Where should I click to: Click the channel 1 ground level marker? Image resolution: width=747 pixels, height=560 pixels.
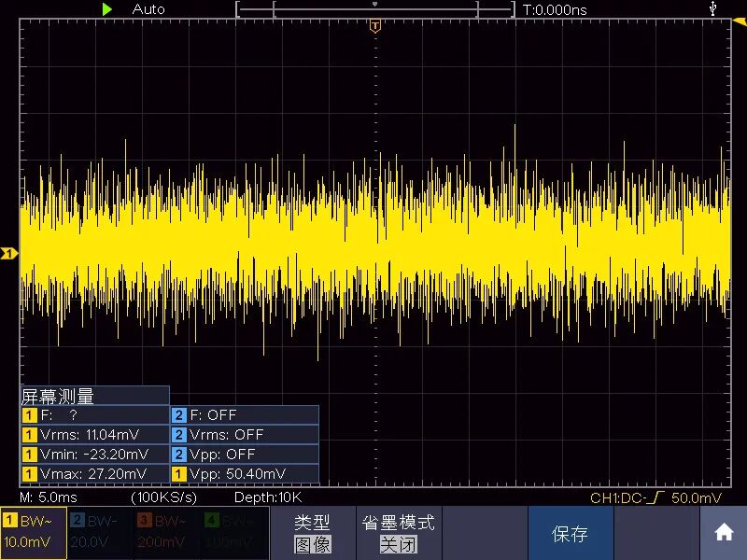[x=8, y=253]
